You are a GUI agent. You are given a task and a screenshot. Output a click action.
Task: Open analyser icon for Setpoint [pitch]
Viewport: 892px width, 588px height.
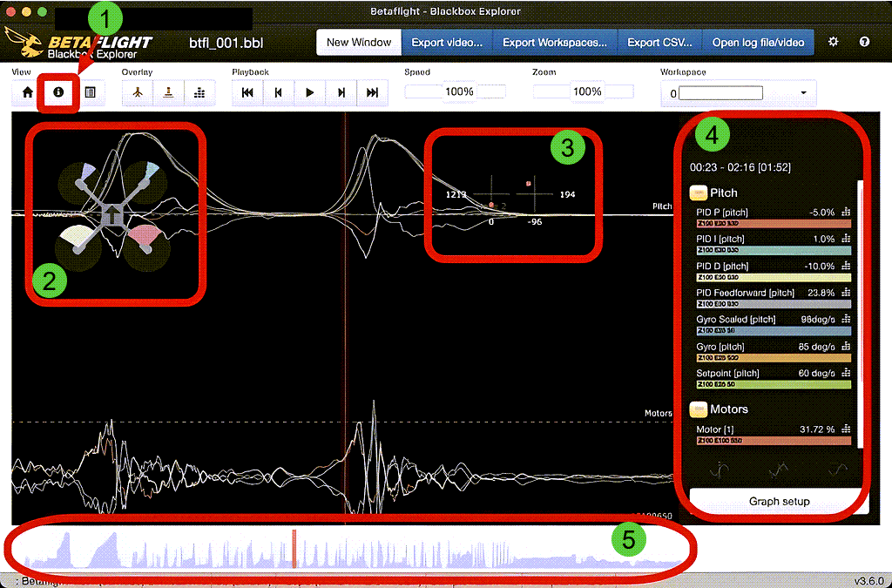pyautogui.click(x=847, y=373)
